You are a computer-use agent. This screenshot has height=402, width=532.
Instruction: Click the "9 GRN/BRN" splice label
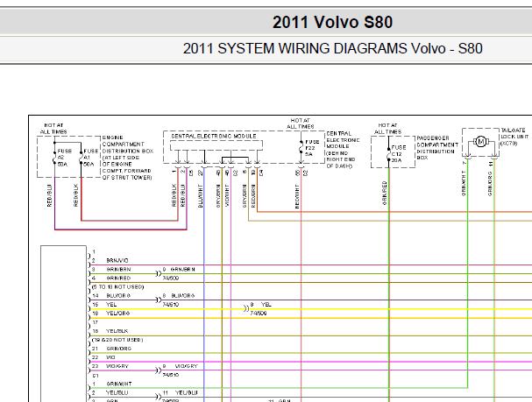click(179, 270)
